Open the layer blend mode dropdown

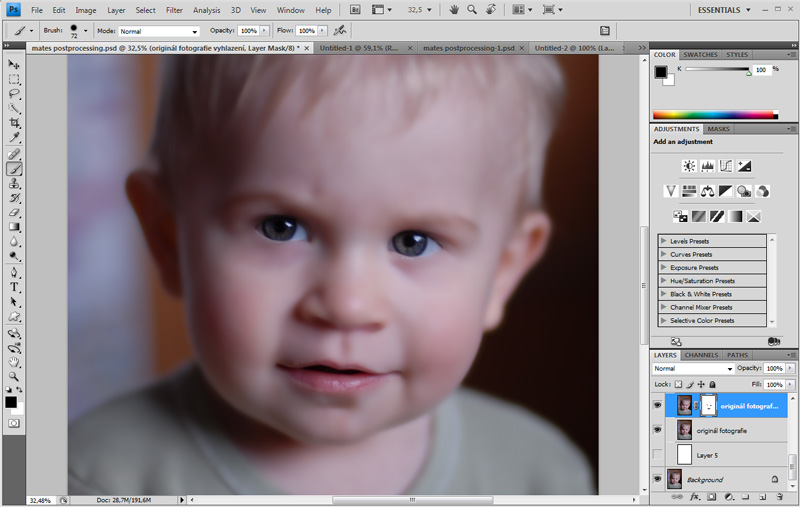pyautogui.click(x=693, y=369)
